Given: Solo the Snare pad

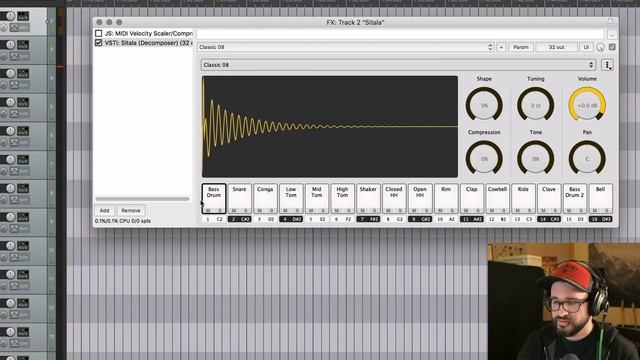Looking at the screenshot, I should (245, 210).
